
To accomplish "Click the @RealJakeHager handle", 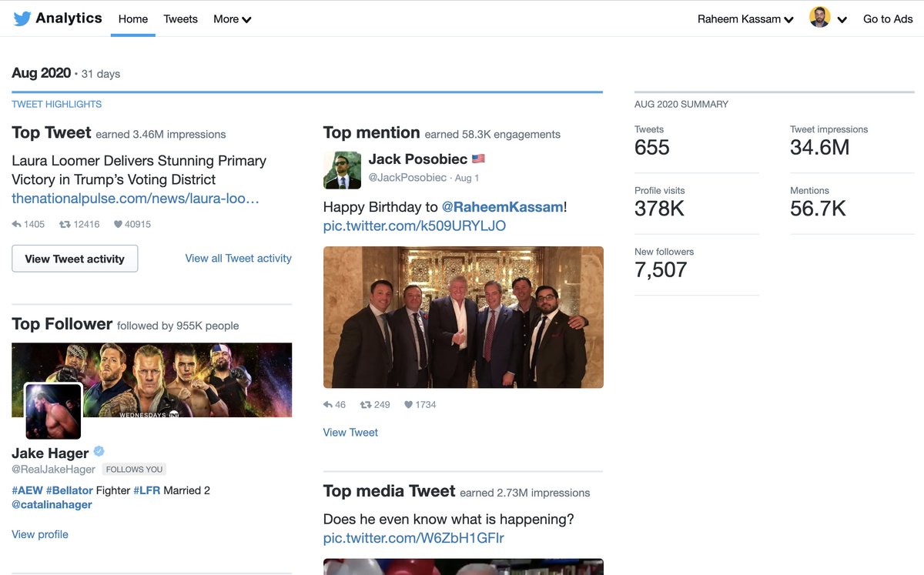I will tap(53, 470).
